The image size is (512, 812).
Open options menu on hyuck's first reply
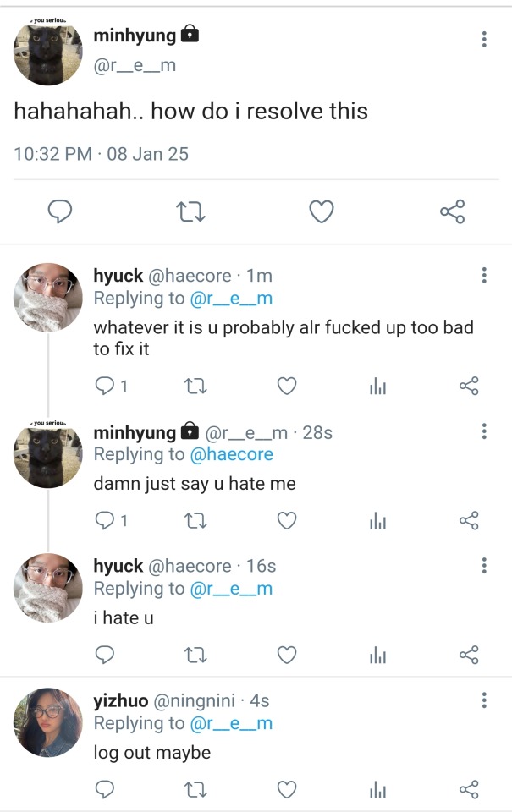click(484, 276)
